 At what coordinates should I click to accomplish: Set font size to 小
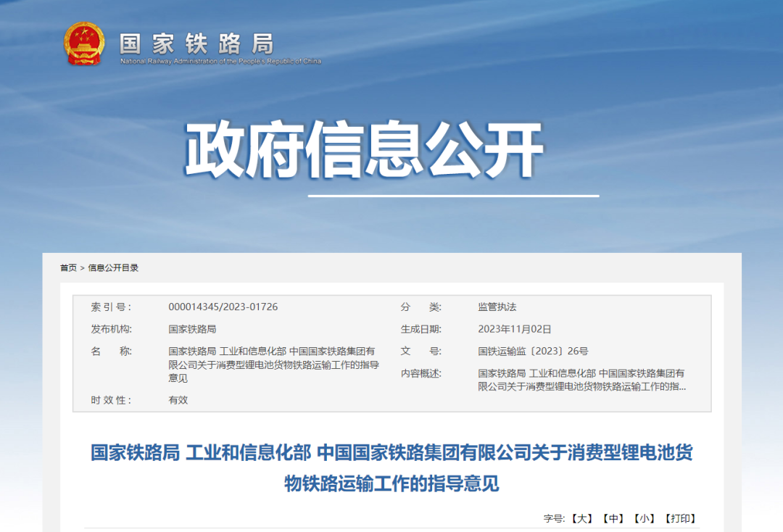(645, 518)
